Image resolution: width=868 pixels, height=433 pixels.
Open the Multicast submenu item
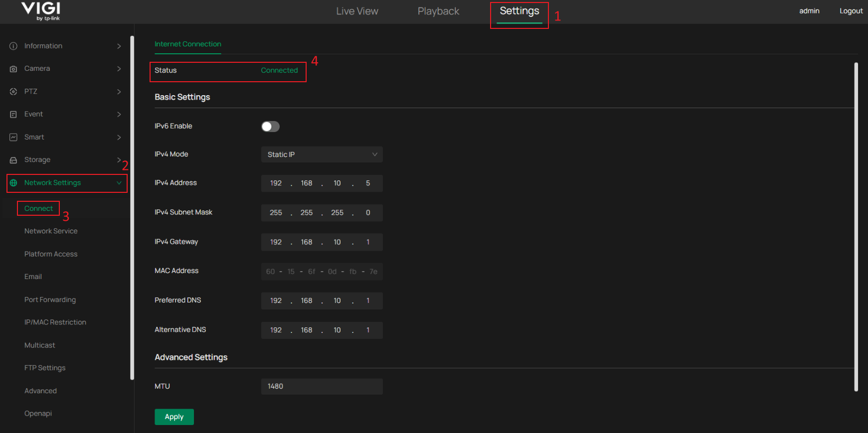(40, 345)
